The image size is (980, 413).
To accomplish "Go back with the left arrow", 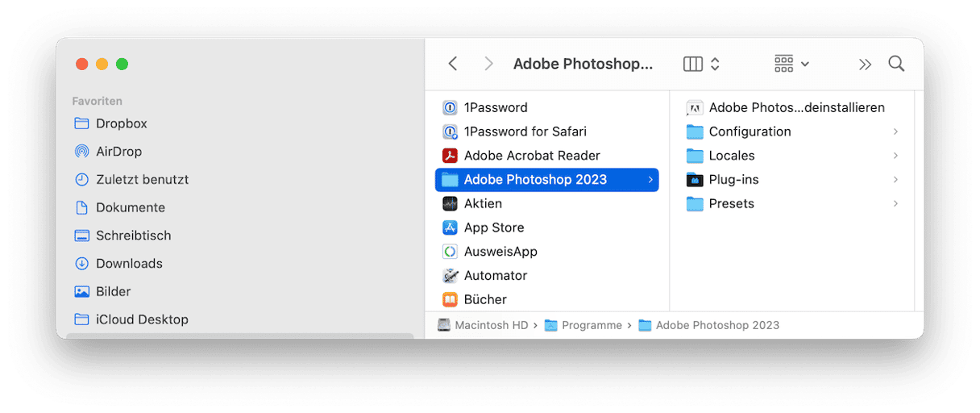I will (x=453, y=64).
